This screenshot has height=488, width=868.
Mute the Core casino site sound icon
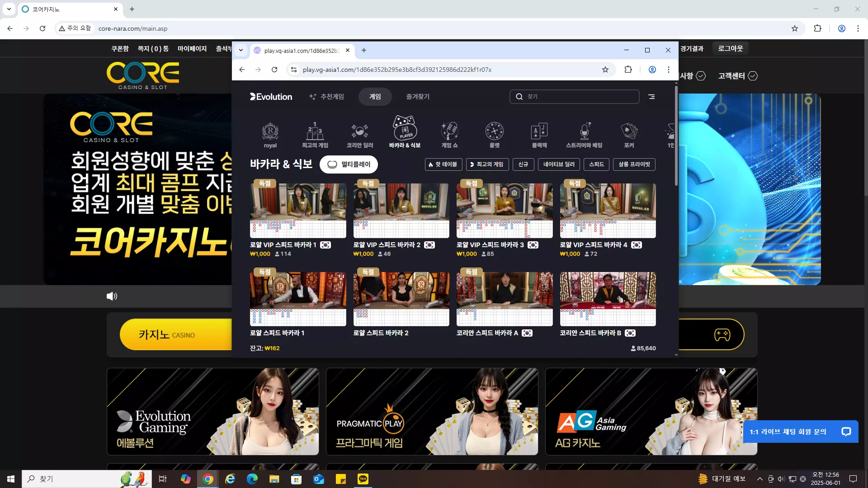click(112, 296)
